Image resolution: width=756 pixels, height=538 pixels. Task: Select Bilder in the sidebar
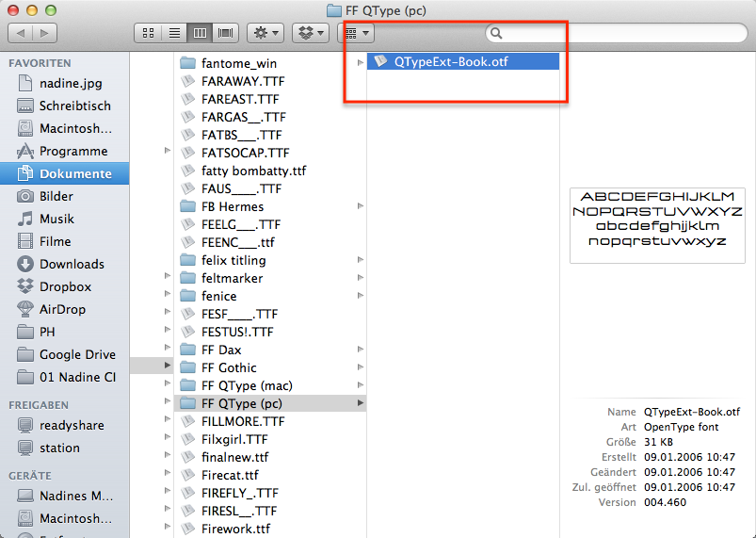[56, 196]
